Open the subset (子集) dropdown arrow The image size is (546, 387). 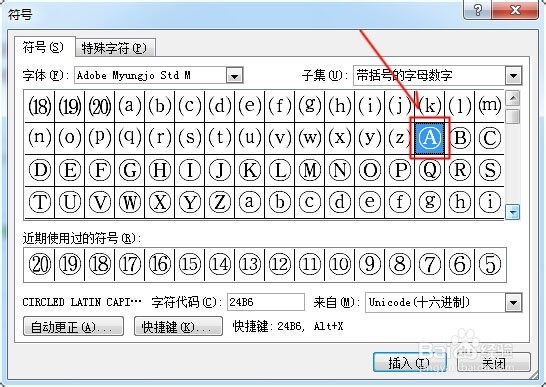pos(514,75)
